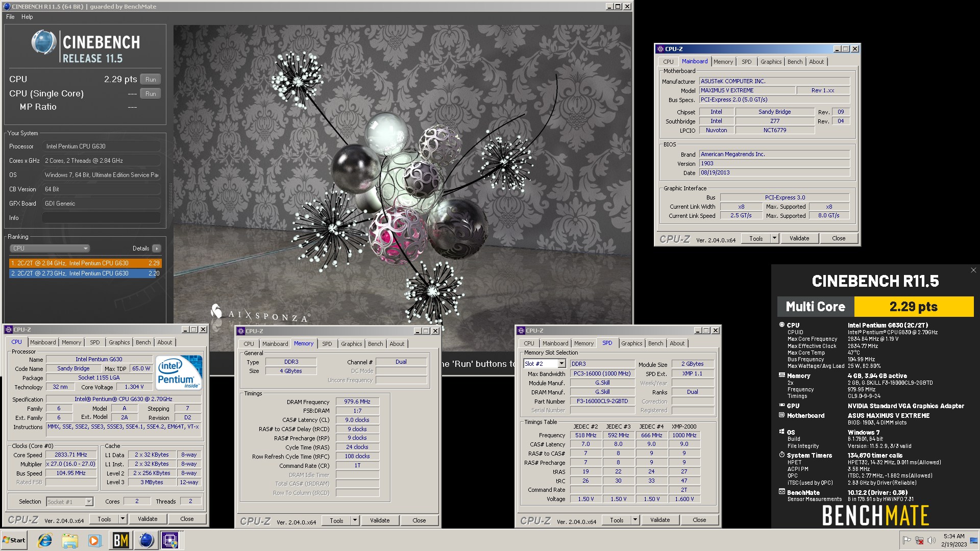Open Action Center flag in system tray

click(x=907, y=540)
